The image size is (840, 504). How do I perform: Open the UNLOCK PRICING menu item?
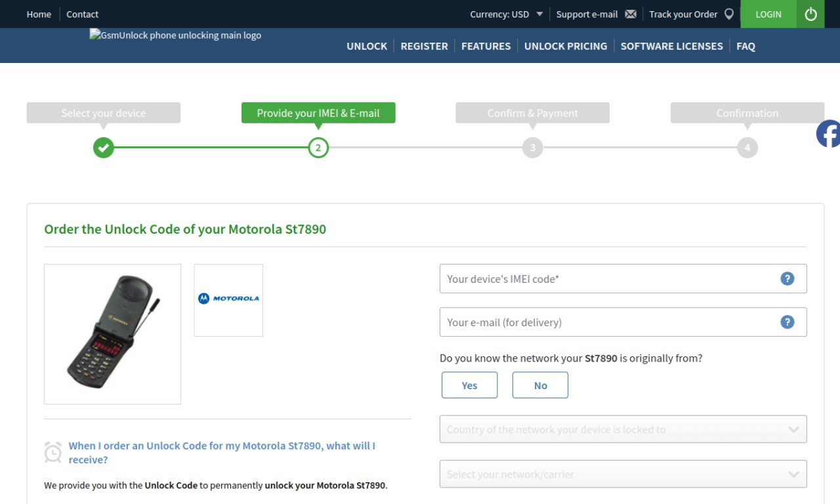566,46
